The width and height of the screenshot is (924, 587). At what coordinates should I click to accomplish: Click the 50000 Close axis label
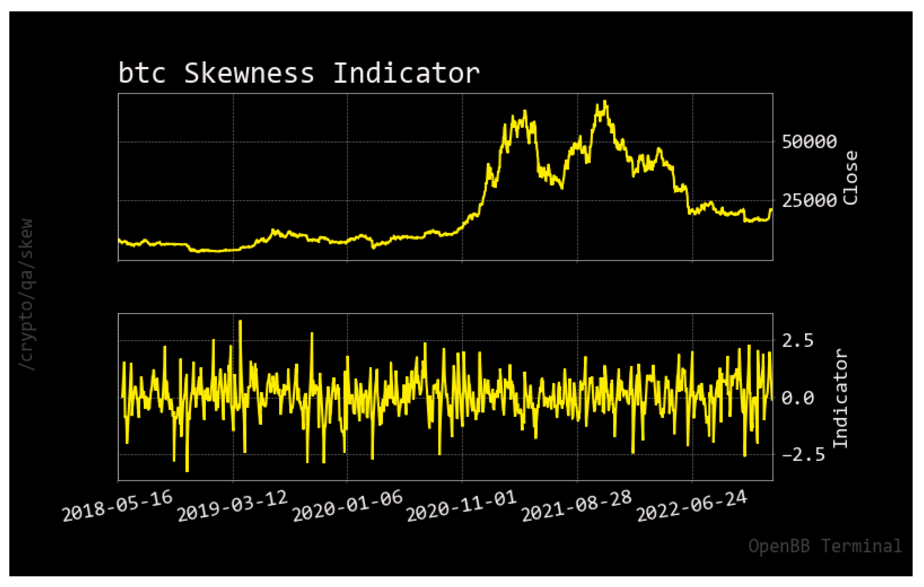(x=809, y=142)
